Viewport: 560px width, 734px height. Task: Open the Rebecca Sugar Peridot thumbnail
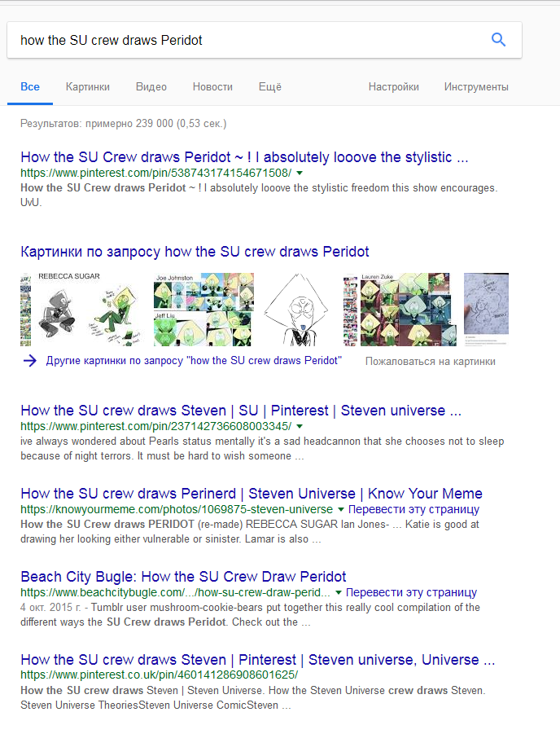click(x=81, y=310)
